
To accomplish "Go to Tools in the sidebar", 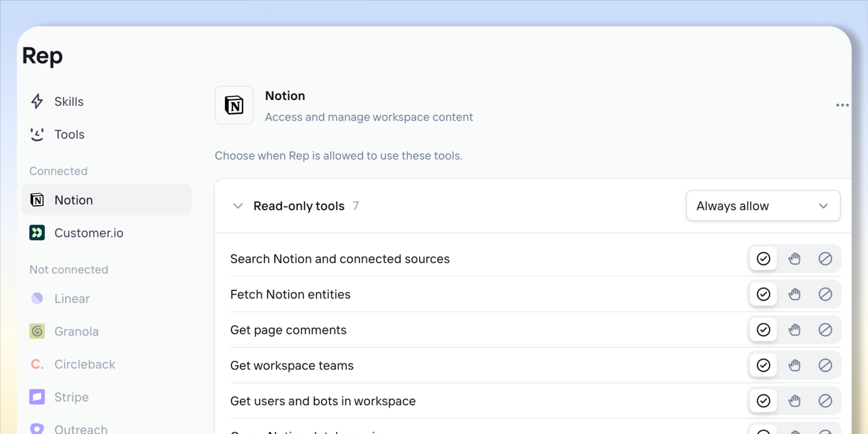I will pos(106,135).
